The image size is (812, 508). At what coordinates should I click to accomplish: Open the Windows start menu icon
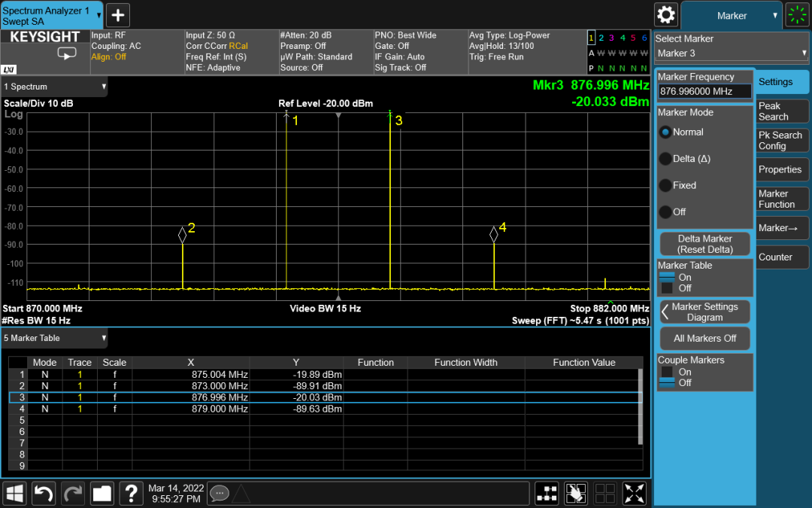tap(14, 493)
